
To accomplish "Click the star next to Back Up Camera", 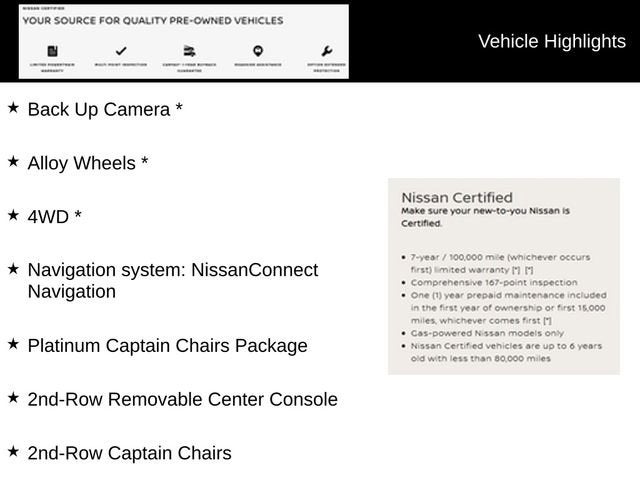I will click(x=13, y=108).
